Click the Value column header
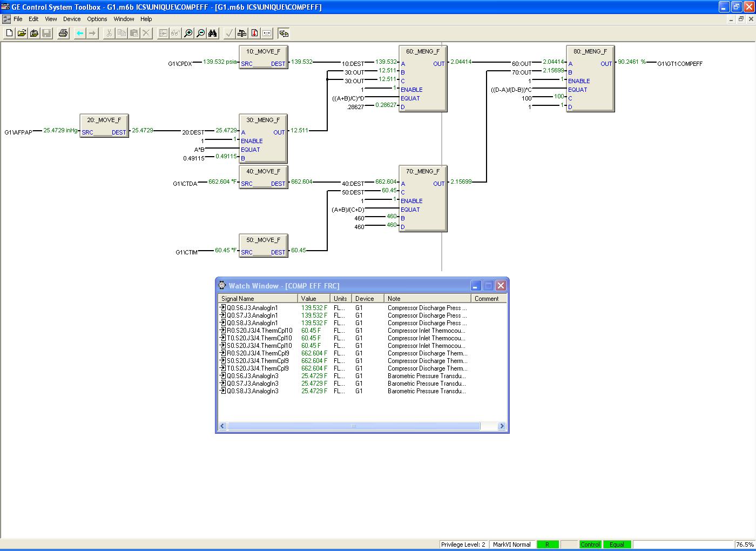This screenshot has height=551, width=756. click(313, 298)
